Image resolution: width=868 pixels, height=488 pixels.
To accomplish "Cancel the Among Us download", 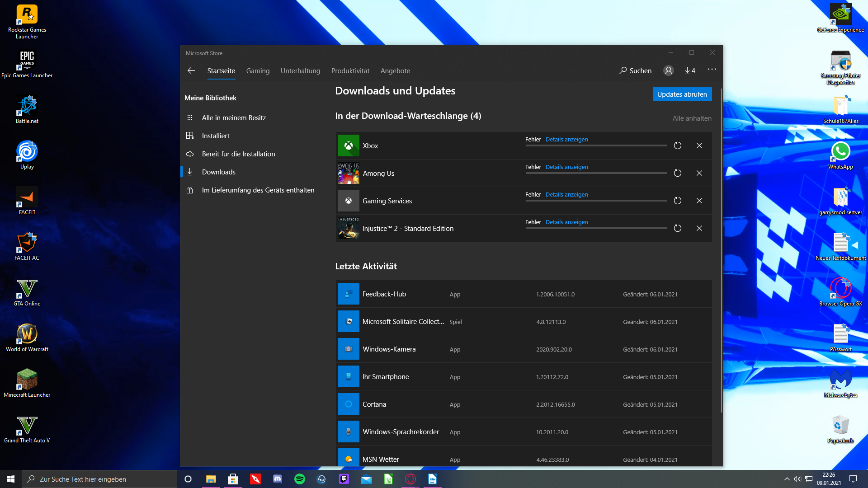I will click(699, 173).
